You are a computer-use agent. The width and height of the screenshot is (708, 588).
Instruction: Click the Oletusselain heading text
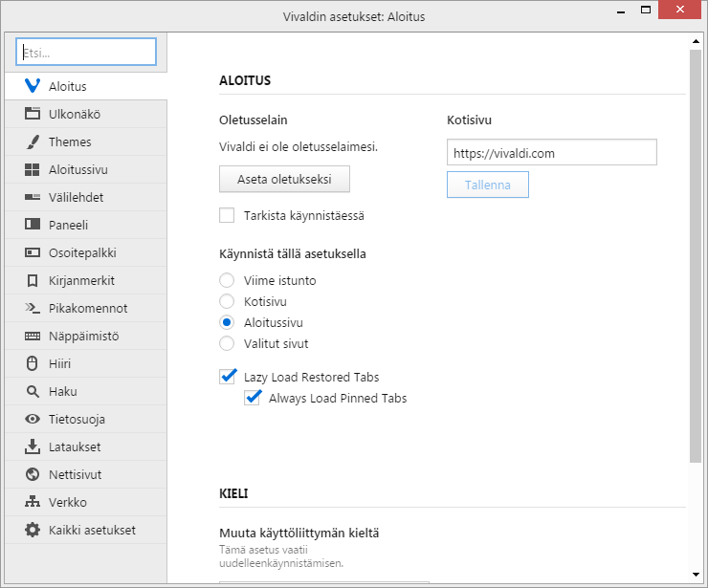pos(254,120)
